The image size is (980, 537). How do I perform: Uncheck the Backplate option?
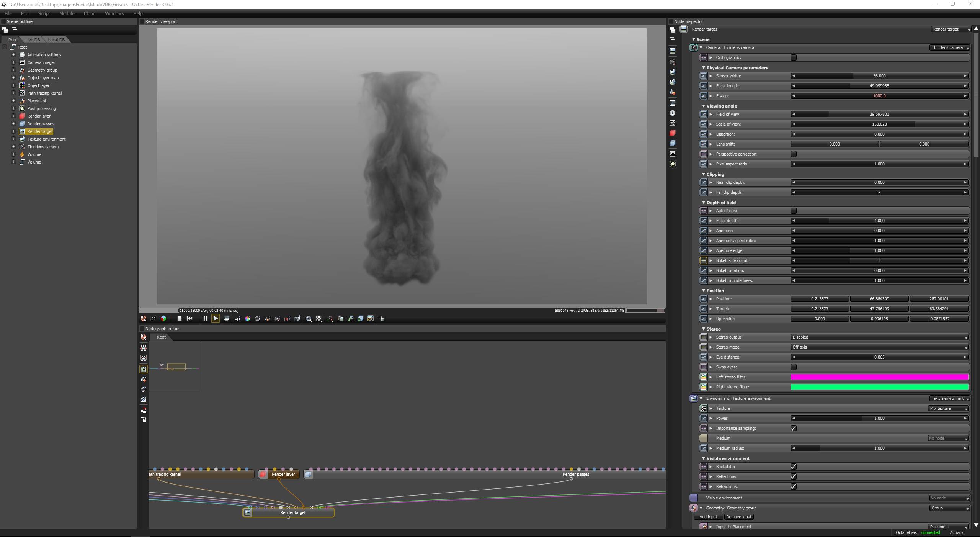coord(793,467)
